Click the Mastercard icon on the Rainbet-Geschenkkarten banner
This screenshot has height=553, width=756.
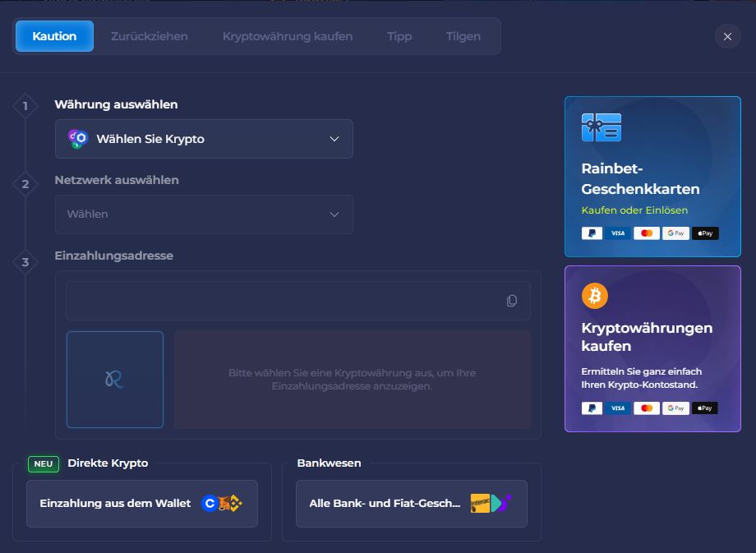pos(648,233)
